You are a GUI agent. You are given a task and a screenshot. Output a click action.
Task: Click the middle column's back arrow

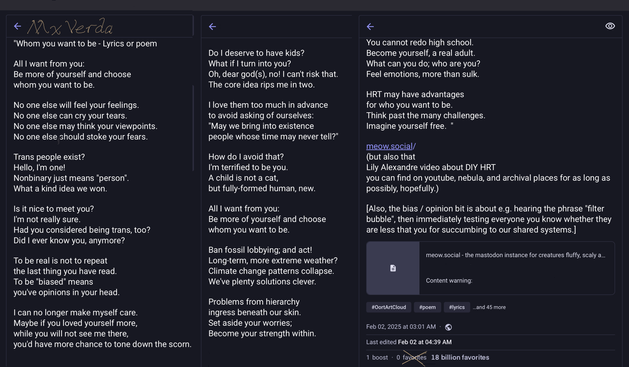pyautogui.click(x=212, y=26)
